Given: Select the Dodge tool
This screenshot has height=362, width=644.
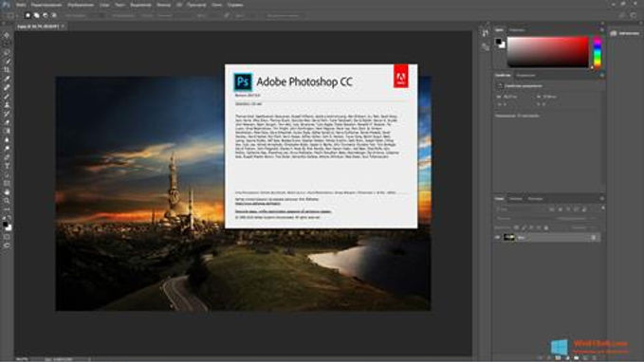Looking at the screenshot, I should [7, 148].
